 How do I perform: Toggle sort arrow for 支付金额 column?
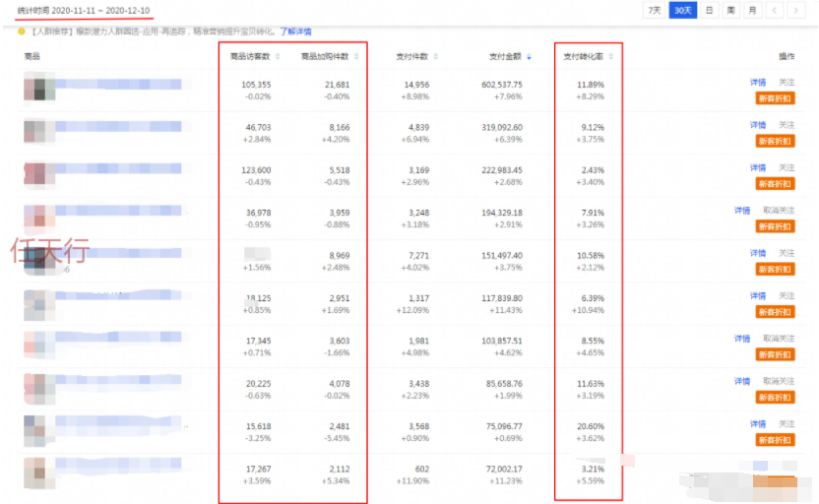530,57
